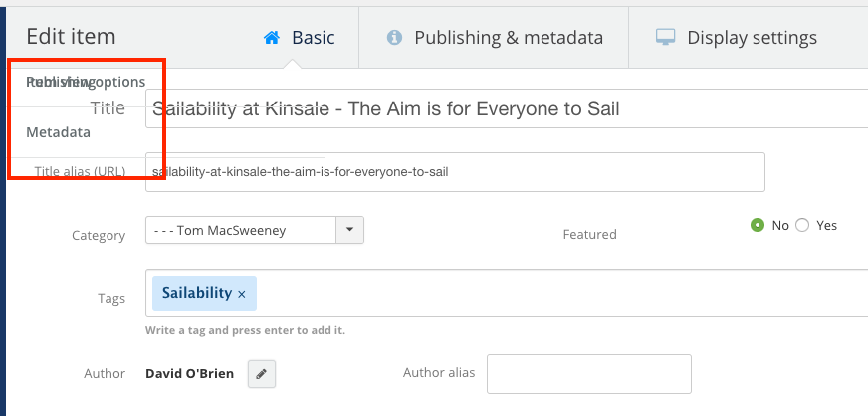Remove the Sailability tag with x
The height and width of the screenshot is (416, 868).
[241, 294]
